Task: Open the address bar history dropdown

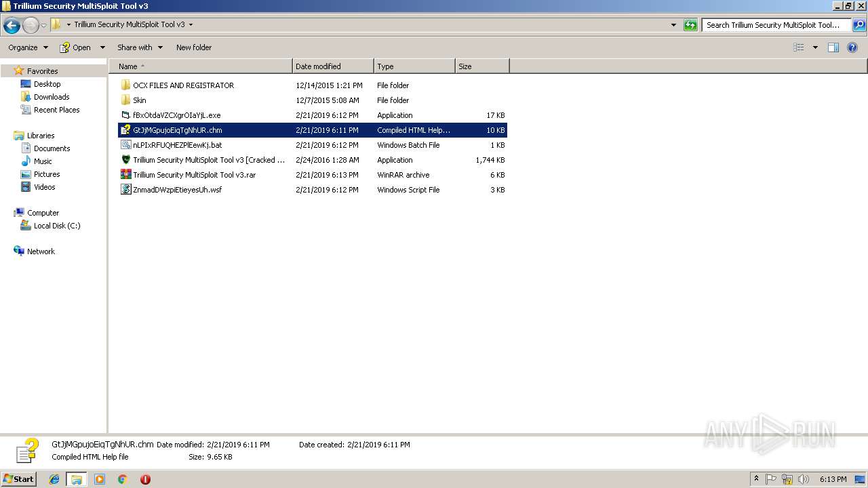Action: pyautogui.click(x=673, y=25)
